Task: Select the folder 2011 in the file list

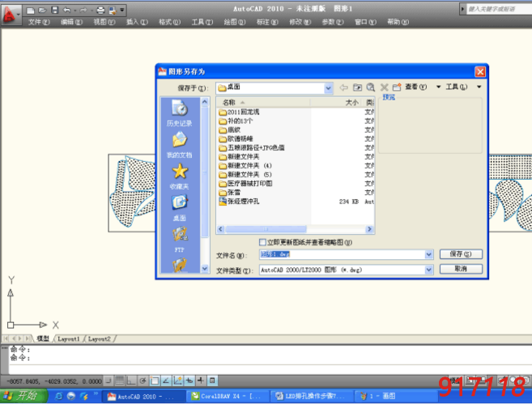Action: click(x=240, y=112)
